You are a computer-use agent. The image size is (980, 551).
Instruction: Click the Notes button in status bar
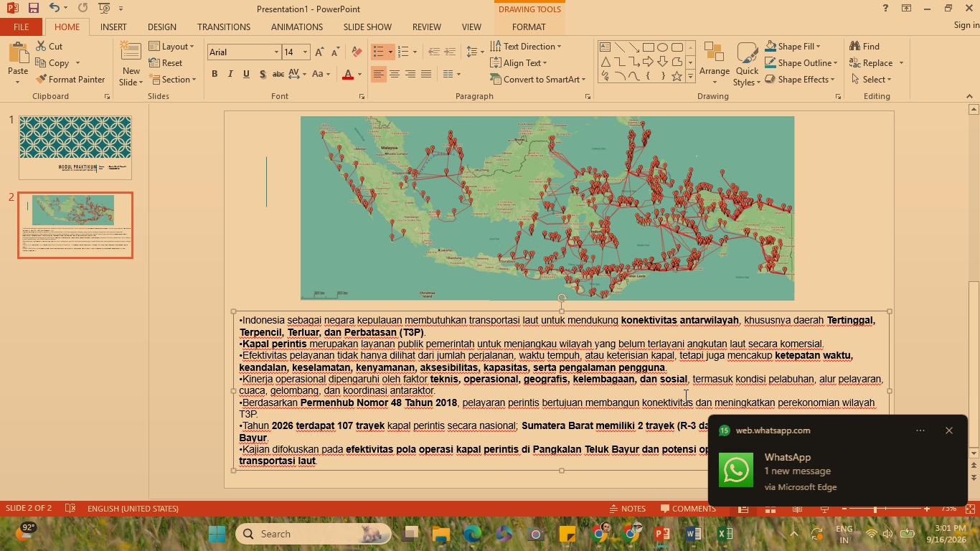627,509
